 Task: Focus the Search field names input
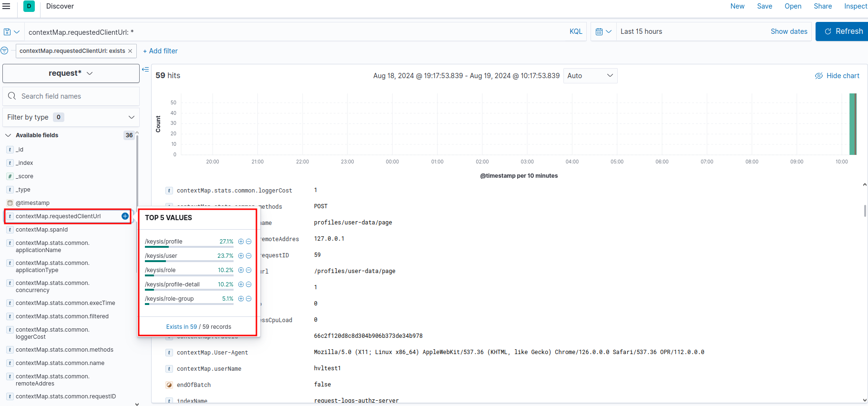(x=71, y=96)
